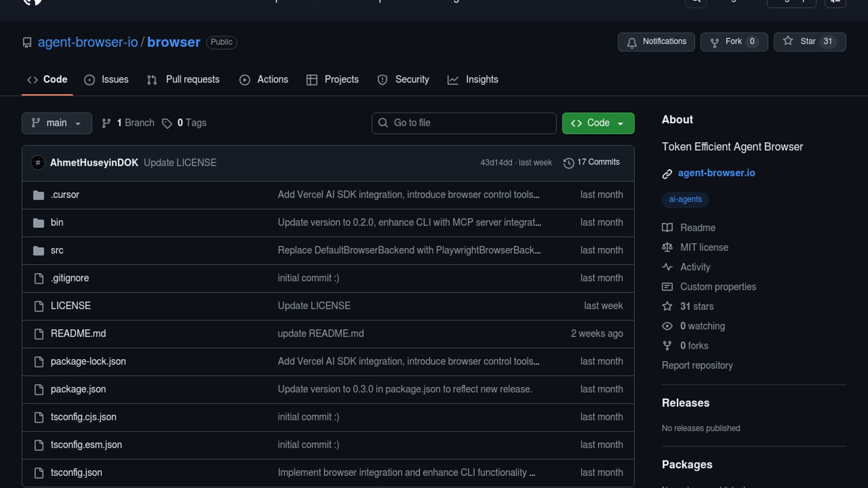The height and width of the screenshot is (488, 868).
Task: Click the ai-agents topic tag
Action: point(685,199)
